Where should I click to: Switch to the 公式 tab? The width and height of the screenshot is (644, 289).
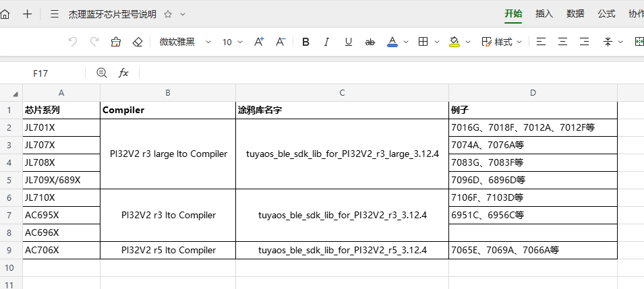point(607,13)
